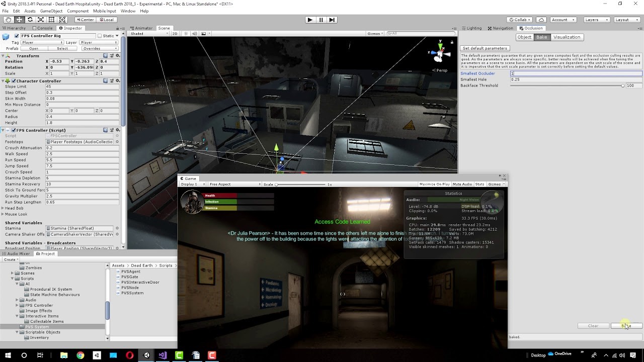This screenshot has width=644, height=362.
Task: Toggle pivot Center mode button
Action: 85,20
